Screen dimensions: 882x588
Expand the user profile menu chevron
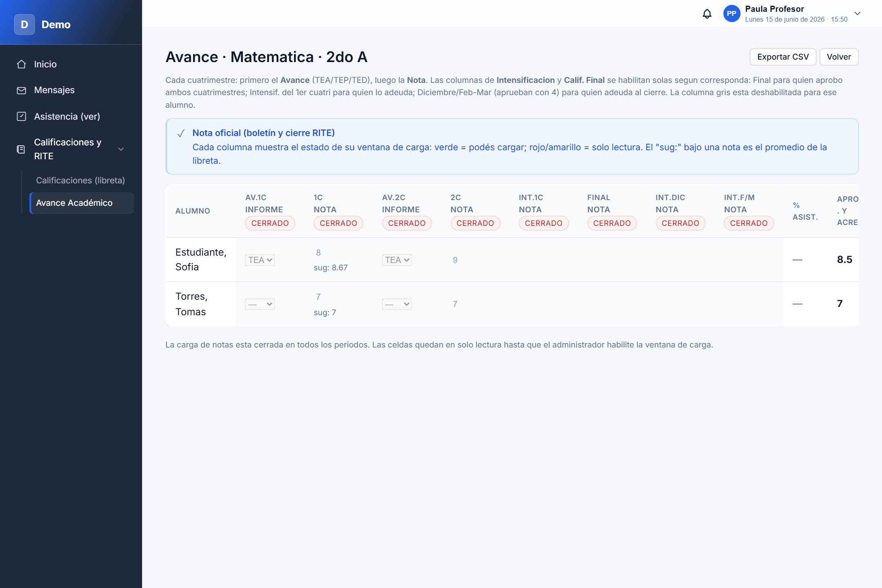coord(857,13)
